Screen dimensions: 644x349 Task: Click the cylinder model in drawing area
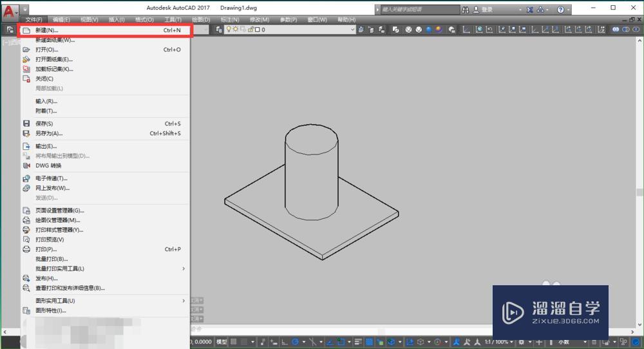312,173
